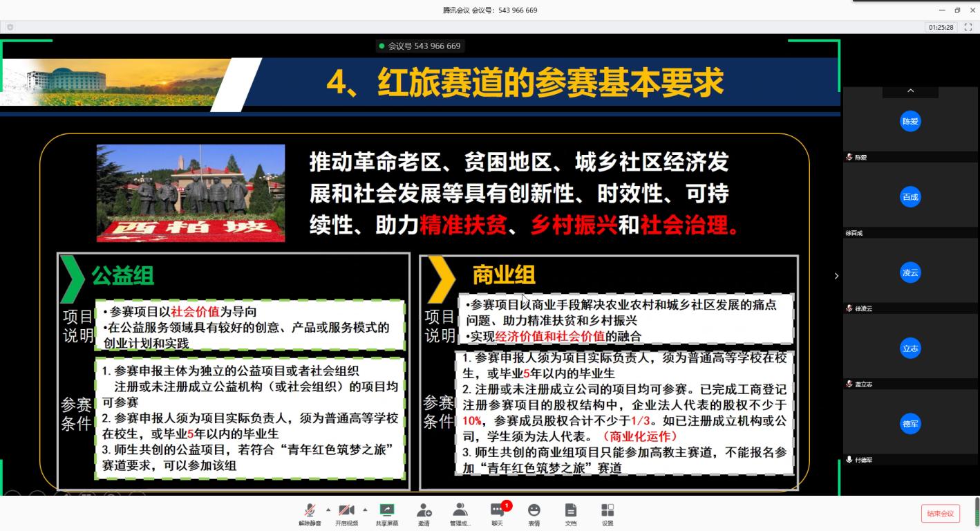980x531 pixels.
Task: Open video options arrow beside camera
Action: pos(365,510)
